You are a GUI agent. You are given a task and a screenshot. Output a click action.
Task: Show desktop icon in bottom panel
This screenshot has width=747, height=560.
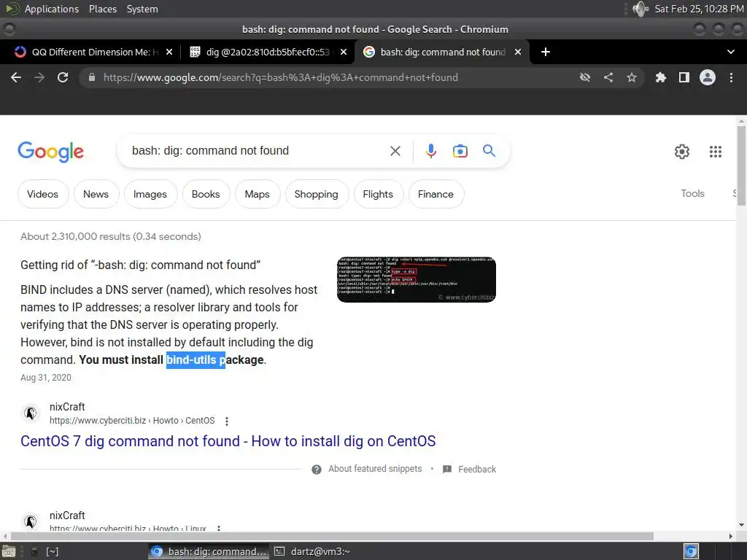(x=9, y=551)
